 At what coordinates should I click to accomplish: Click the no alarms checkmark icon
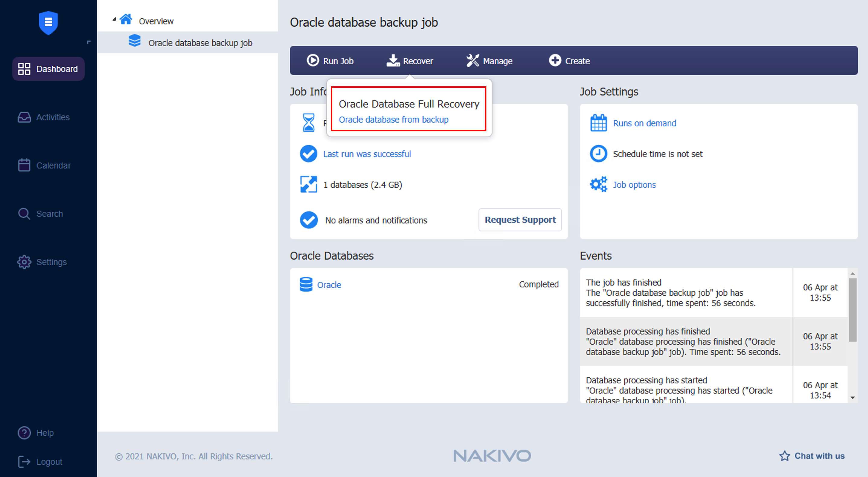[308, 220]
